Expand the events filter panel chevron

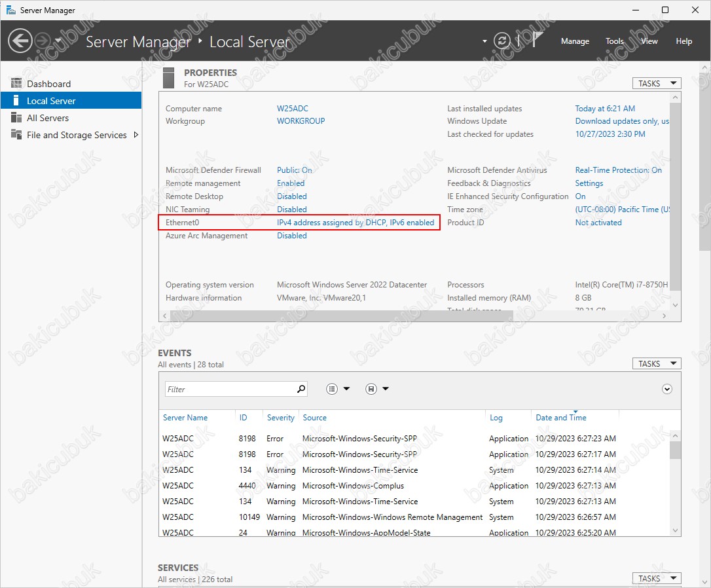[666, 389]
